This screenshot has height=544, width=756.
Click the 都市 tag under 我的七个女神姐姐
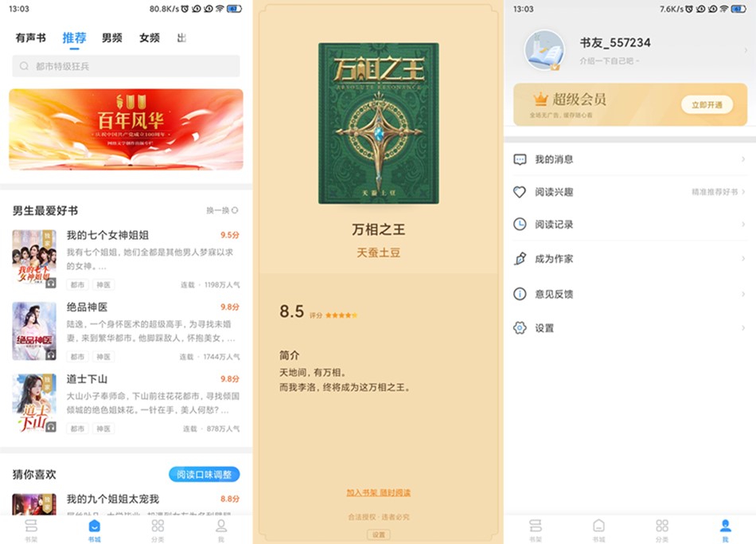(x=77, y=285)
